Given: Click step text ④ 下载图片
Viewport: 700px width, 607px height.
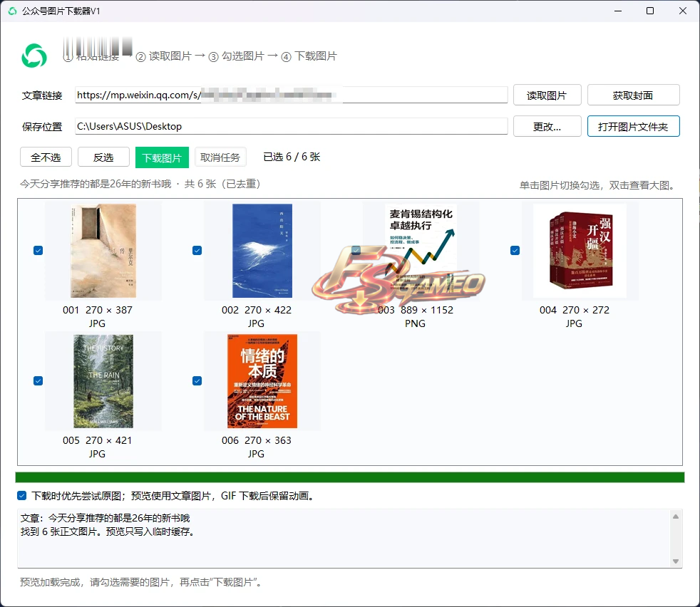Looking at the screenshot, I should pyautogui.click(x=309, y=56).
